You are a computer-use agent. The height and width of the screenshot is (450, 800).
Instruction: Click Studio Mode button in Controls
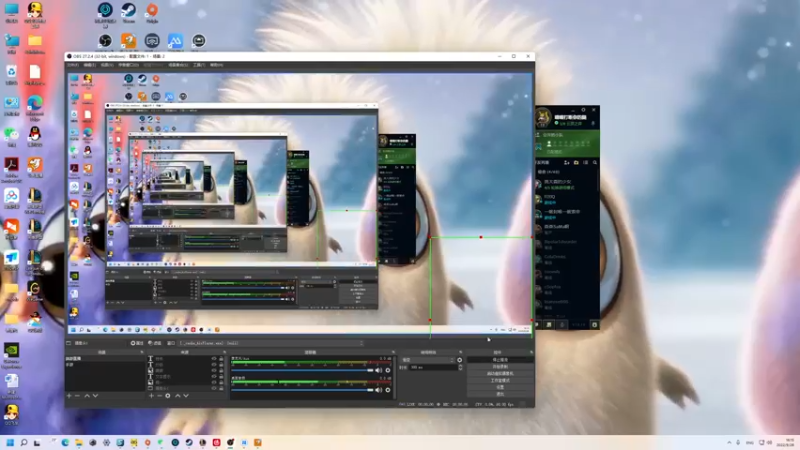pyautogui.click(x=500, y=381)
